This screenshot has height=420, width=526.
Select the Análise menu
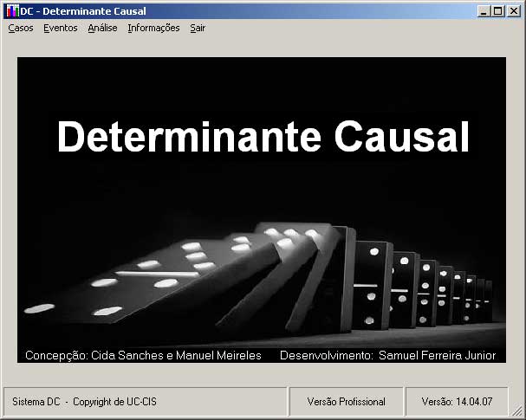pyautogui.click(x=102, y=28)
